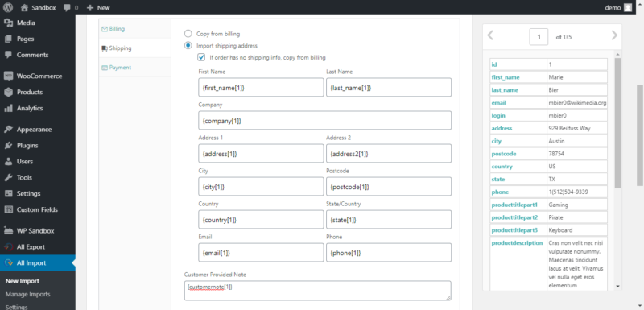Image resolution: width=644 pixels, height=310 pixels.
Task: Click the All Export sidebar icon
Action: click(x=8, y=247)
